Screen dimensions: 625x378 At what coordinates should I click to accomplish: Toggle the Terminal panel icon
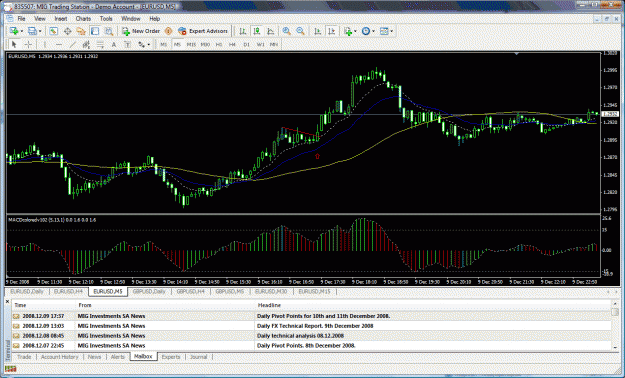click(95, 31)
